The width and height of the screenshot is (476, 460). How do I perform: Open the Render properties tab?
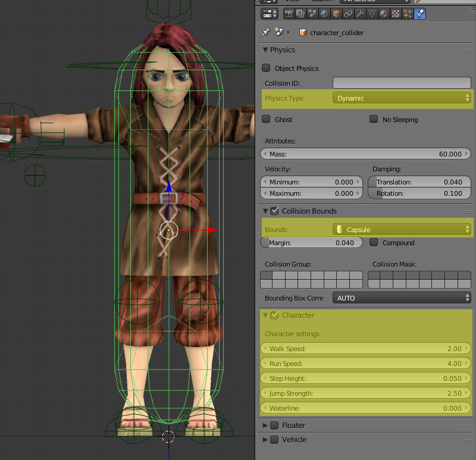click(x=290, y=14)
